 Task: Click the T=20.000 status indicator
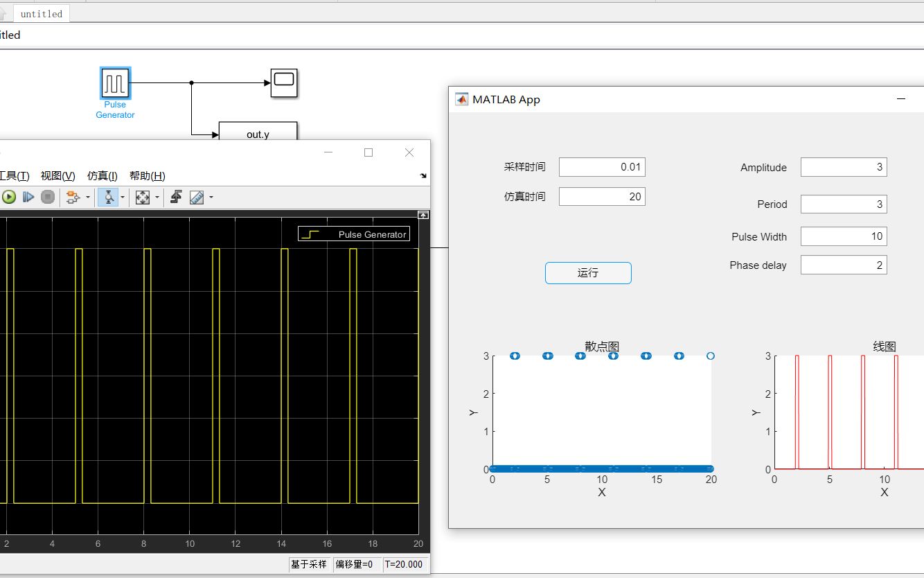point(405,564)
